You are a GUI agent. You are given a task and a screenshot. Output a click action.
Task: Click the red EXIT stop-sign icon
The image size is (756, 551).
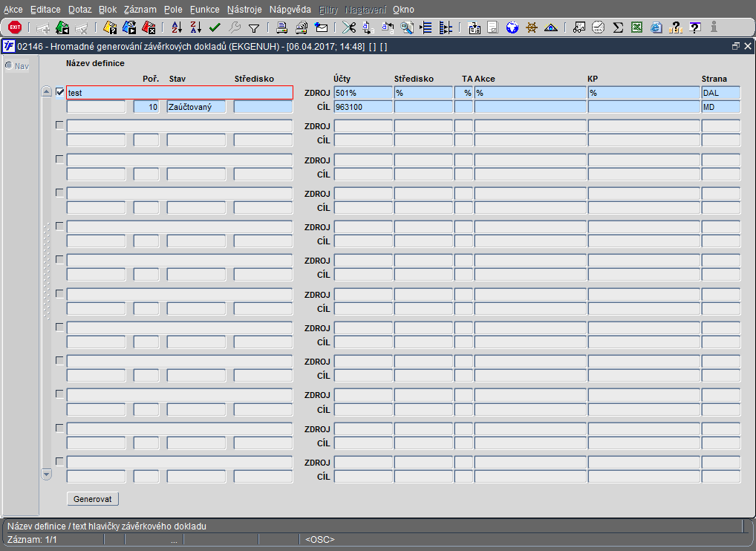[15, 27]
